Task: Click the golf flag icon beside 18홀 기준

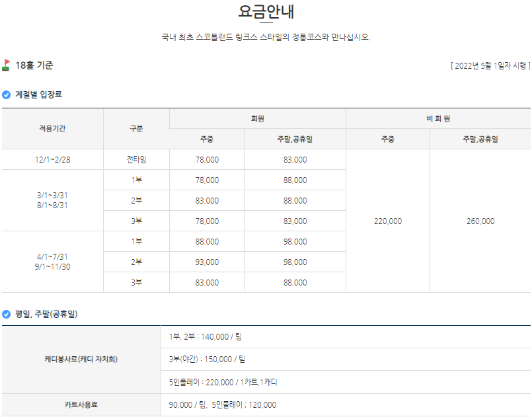Action: pos(7,65)
